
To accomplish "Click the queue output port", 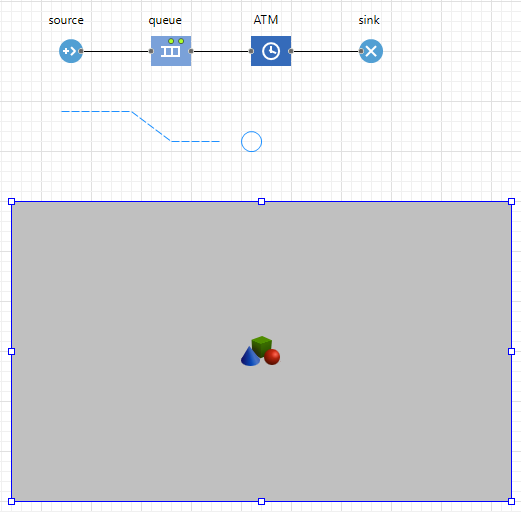I will [x=191, y=51].
